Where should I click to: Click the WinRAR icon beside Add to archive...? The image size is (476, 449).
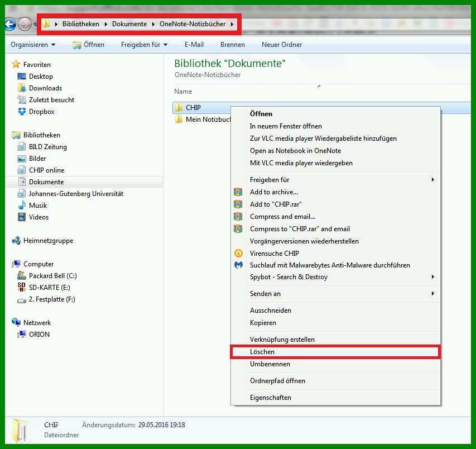(x=238, y=192)
